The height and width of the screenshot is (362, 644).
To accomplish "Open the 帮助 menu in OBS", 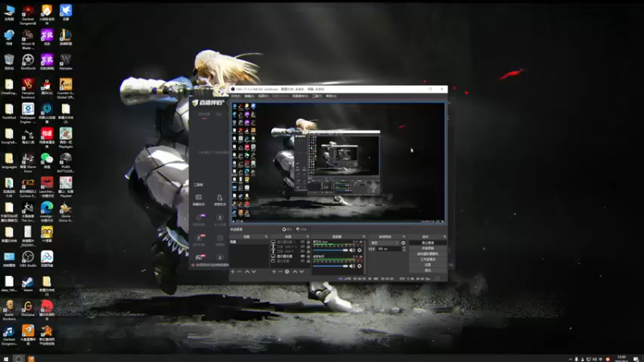I will click(331, 96).
